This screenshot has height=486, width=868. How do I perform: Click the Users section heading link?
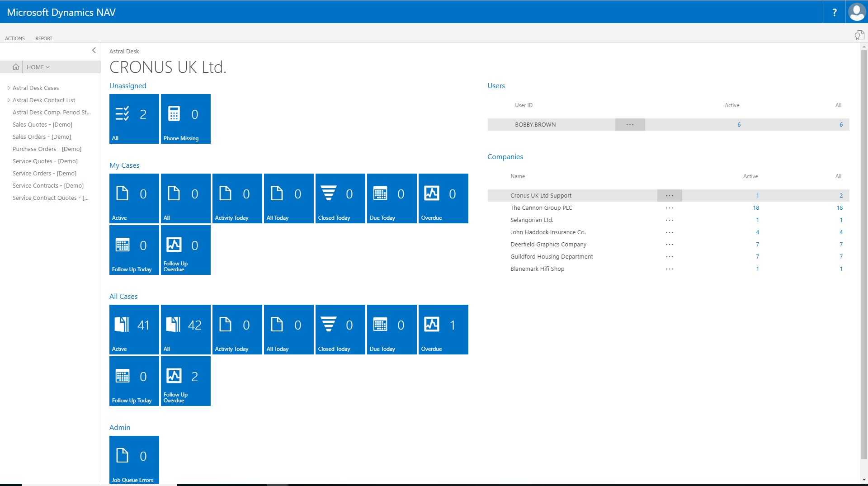(496, 86)
